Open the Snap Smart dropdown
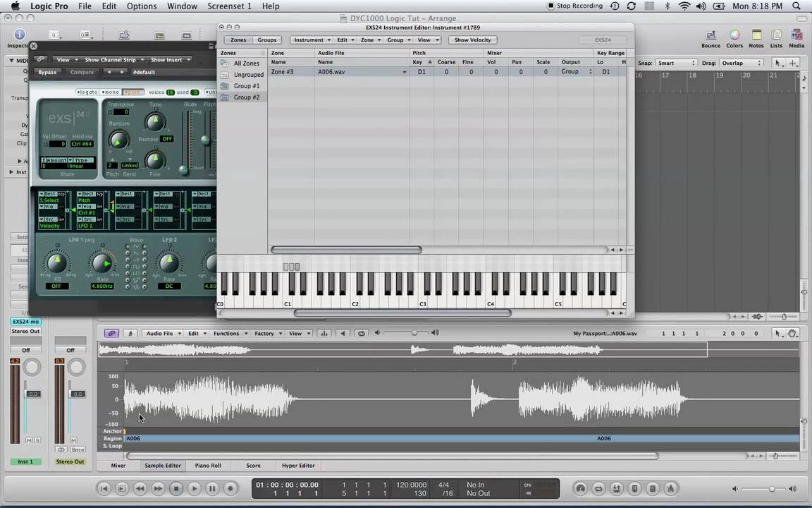812x508 pixels. 677,63
